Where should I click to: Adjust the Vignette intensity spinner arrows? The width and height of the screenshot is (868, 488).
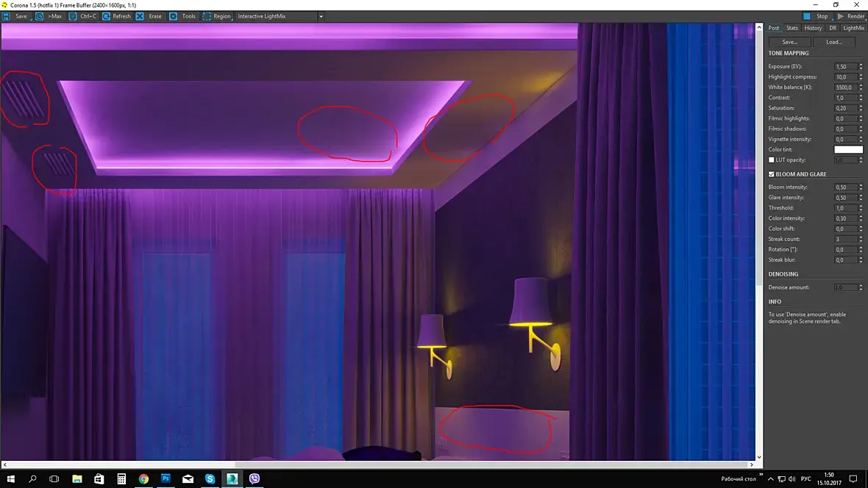click(x=861, y=140)
